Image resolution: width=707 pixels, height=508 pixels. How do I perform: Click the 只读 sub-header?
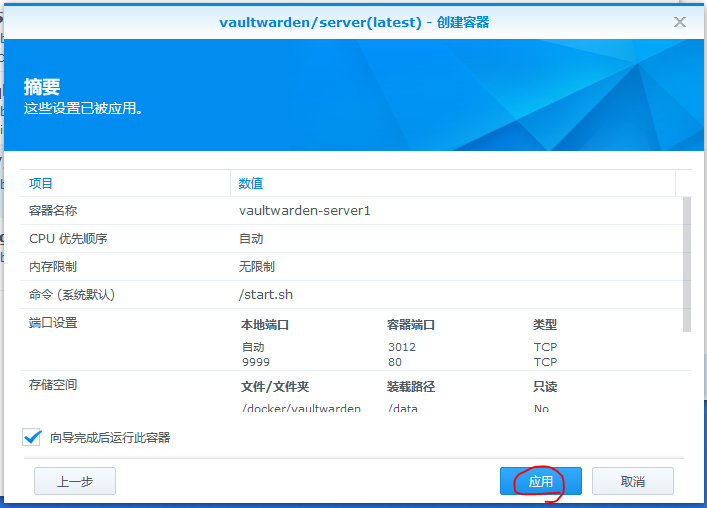coord(545,386)
